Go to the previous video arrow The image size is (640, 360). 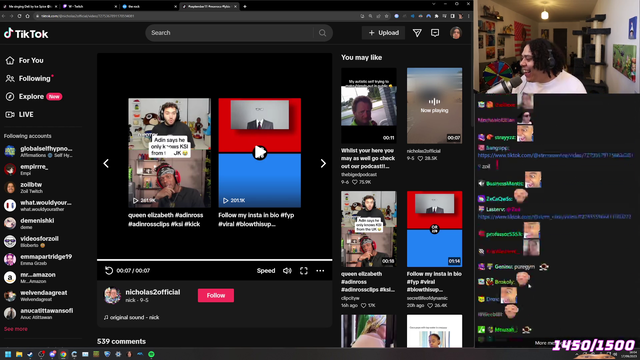click(x=106, y=163)
